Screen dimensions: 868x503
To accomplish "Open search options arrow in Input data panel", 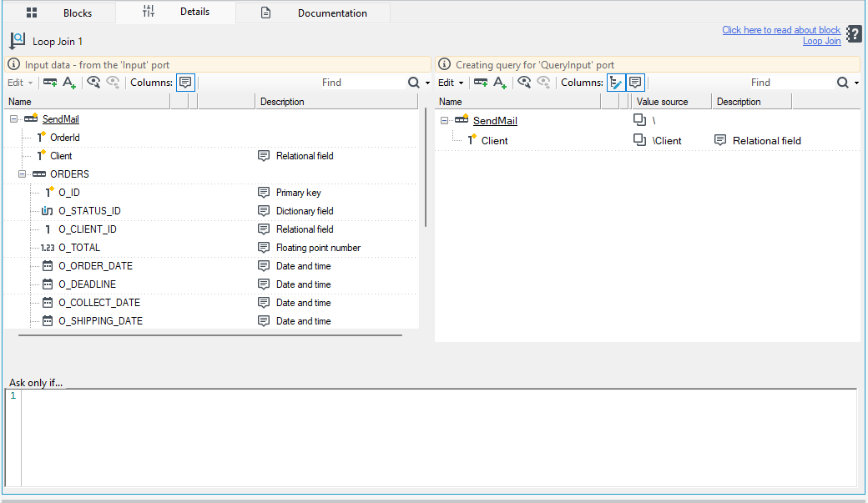I will [427, 83].
